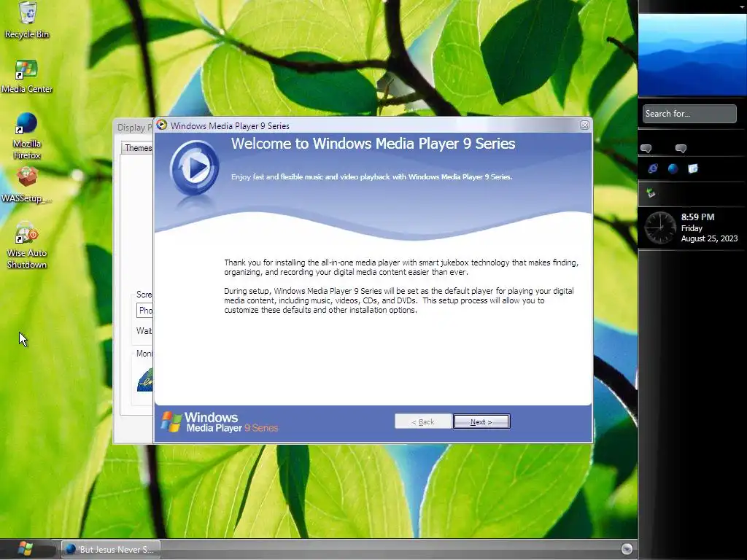Click the monitor energy icon in Display Properties

point(145,380)
